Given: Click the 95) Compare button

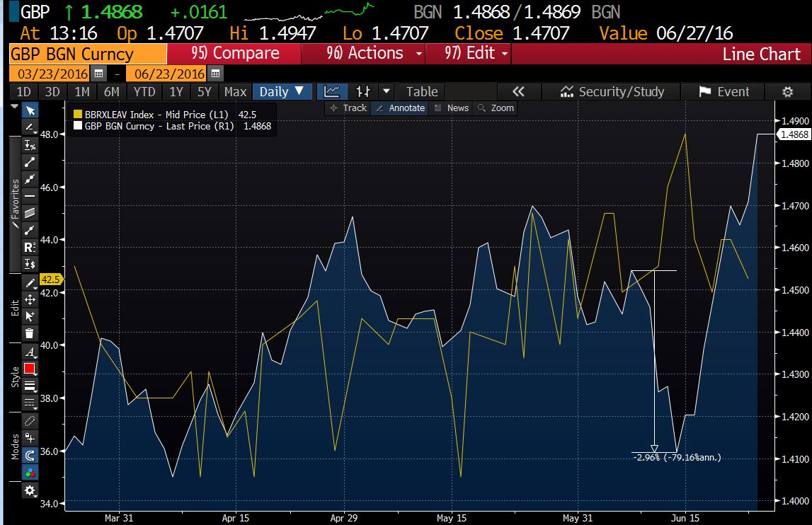Looking at the screenshot, I should click(234, 53).
